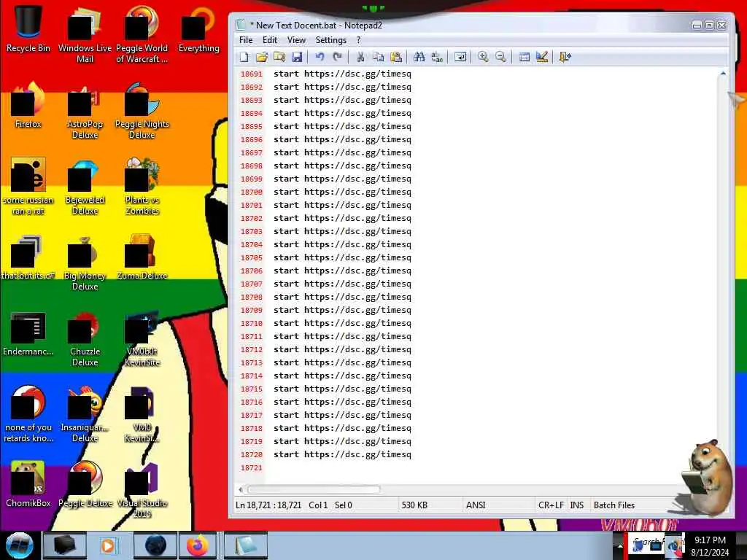Open file via folder toolbar icon
747x560 pixels.
(x=262, y=57)
